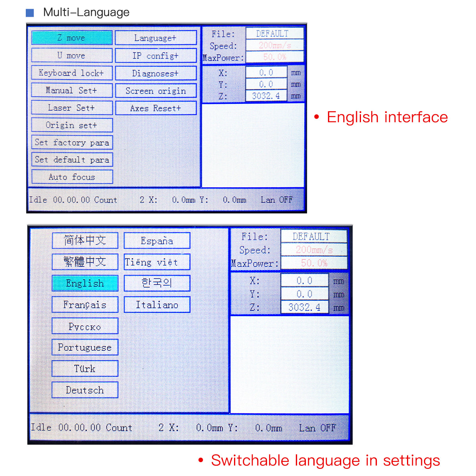Screen dimensions: 476x476
Task: Open the Keyboard lock+ submenu
Action: (72, 73)
